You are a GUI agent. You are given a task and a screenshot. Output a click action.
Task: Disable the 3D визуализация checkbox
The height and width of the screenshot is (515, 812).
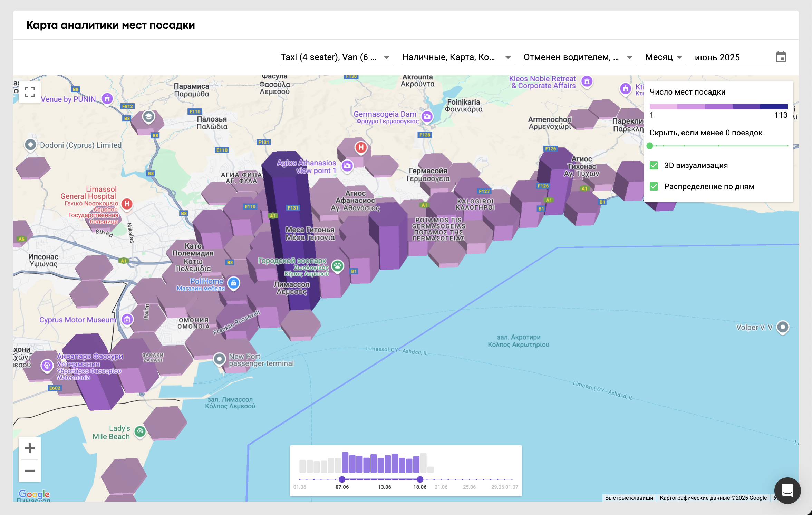click(654, 165)
